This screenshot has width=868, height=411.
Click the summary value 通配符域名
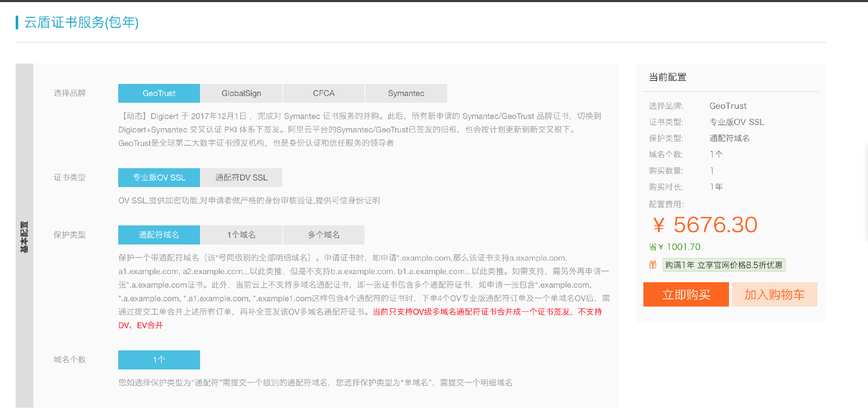[x=729, y=138]
